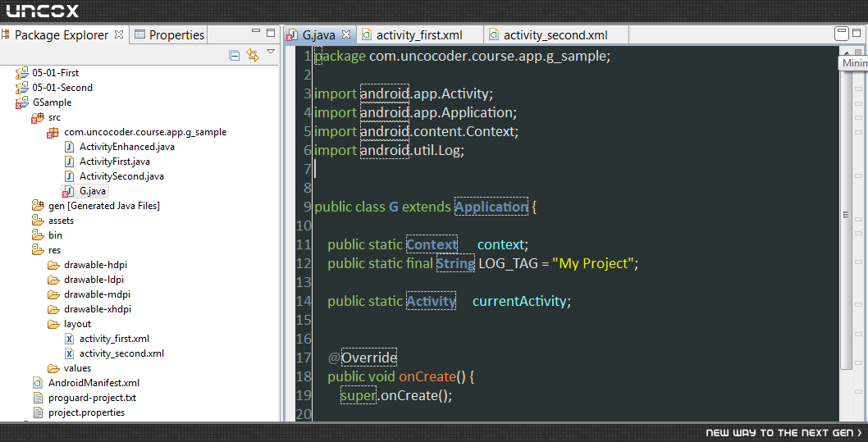Open Package Explorer view menu triangle
This screenshot has width=868, height=442.
(x=271, y=52)
